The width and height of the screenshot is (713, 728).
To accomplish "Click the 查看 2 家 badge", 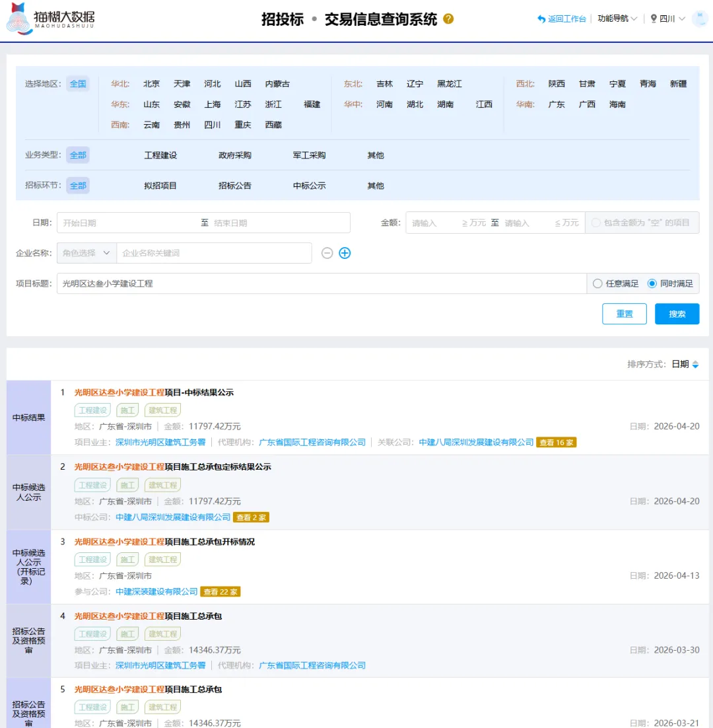I will [x=251, y=517].
